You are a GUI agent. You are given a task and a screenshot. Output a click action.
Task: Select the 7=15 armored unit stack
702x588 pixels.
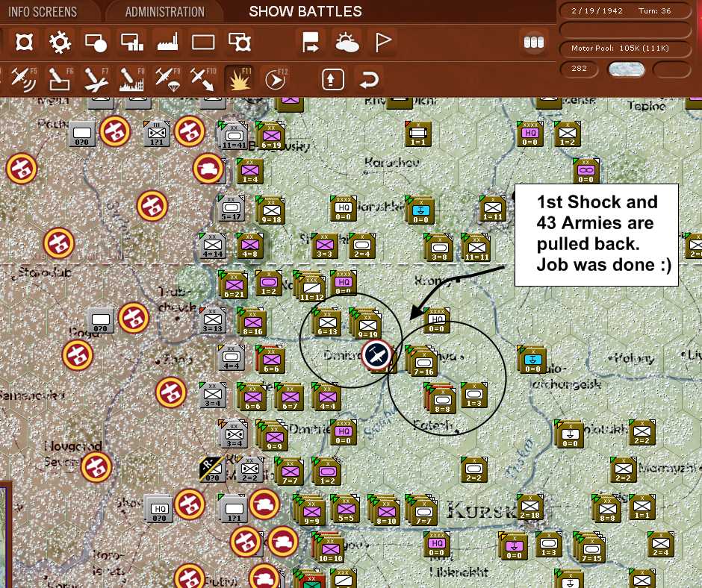click(591, 548)
